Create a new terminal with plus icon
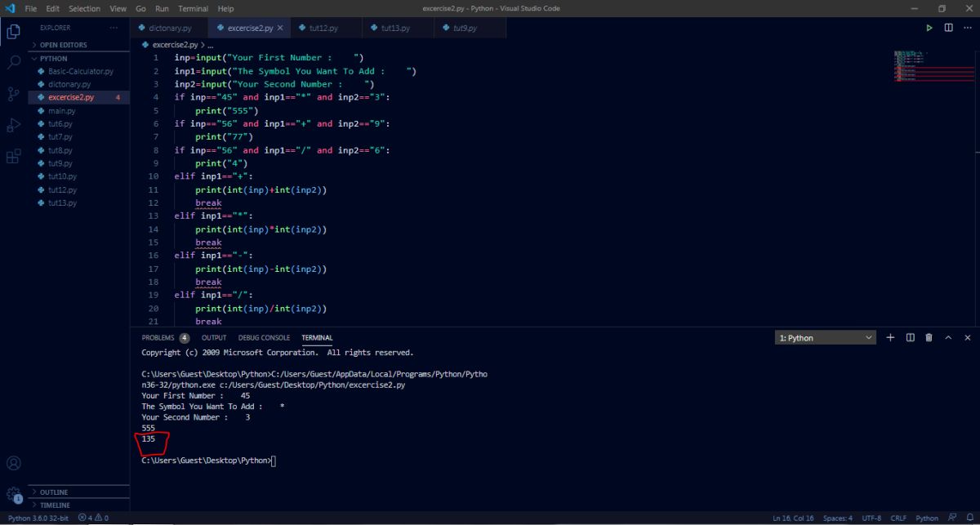The height and width of the screenshot is (525, 980). click(x=890, y=337)
